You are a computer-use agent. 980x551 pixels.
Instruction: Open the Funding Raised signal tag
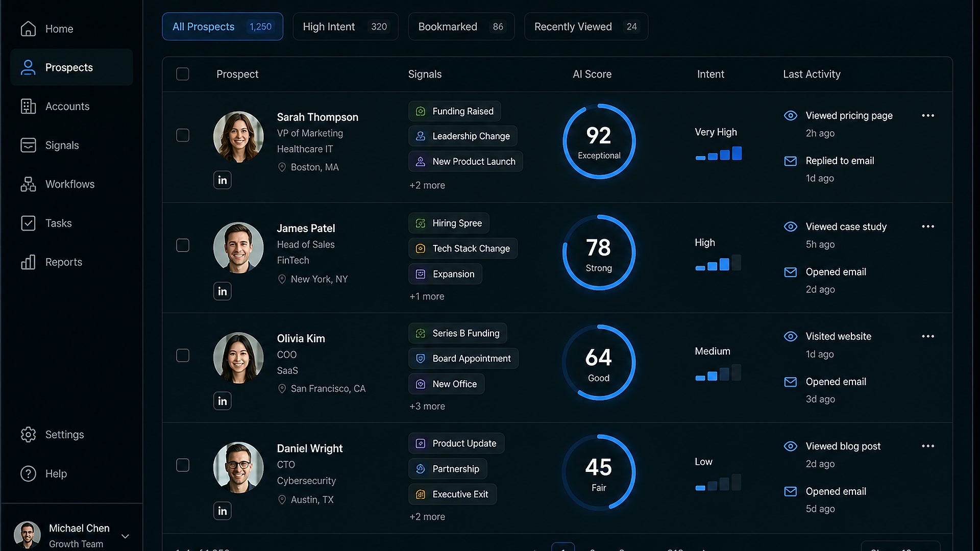(x=455, y=111)
